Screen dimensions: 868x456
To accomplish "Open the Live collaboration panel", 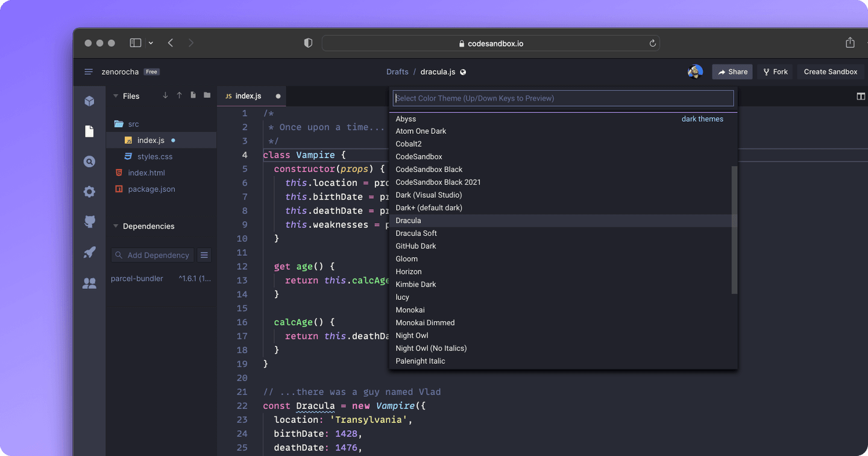I will (89, 282).
